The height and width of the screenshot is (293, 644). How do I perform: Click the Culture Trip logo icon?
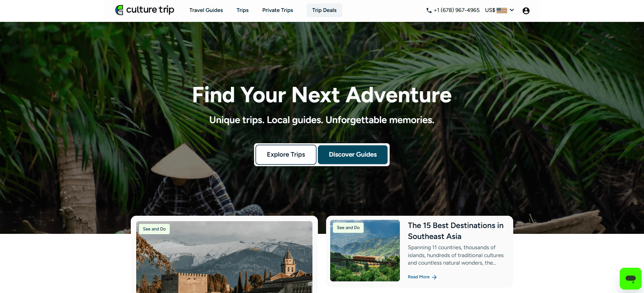click(119, 10)
